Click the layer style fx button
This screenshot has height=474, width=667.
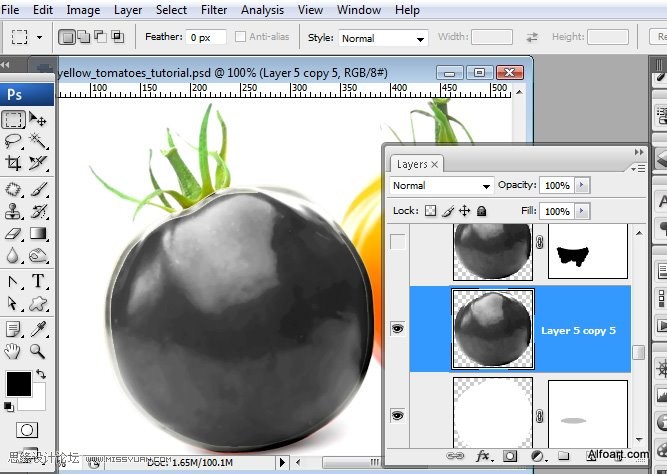click(x=483, y=456)
